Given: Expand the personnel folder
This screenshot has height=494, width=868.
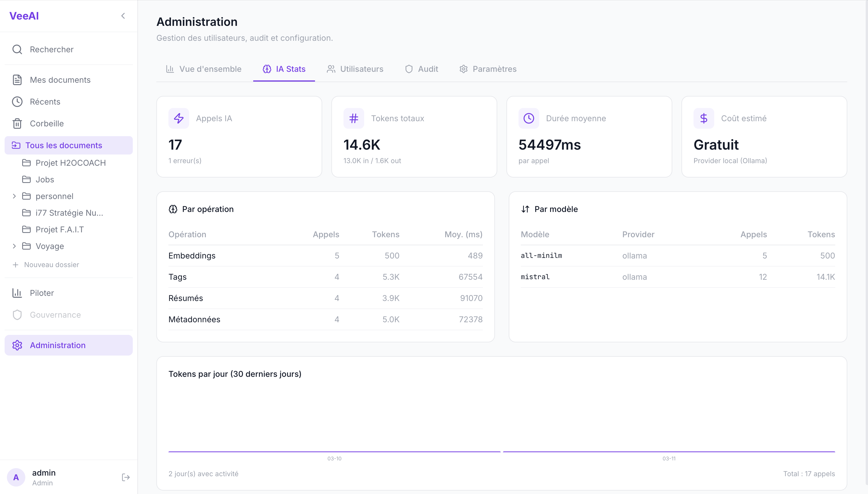Looking at the screenshot, I should 14,196.
